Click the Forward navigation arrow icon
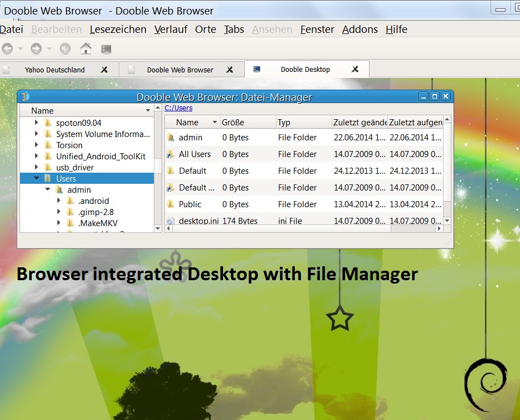520x420 pixels. click(x=36, y=48)
